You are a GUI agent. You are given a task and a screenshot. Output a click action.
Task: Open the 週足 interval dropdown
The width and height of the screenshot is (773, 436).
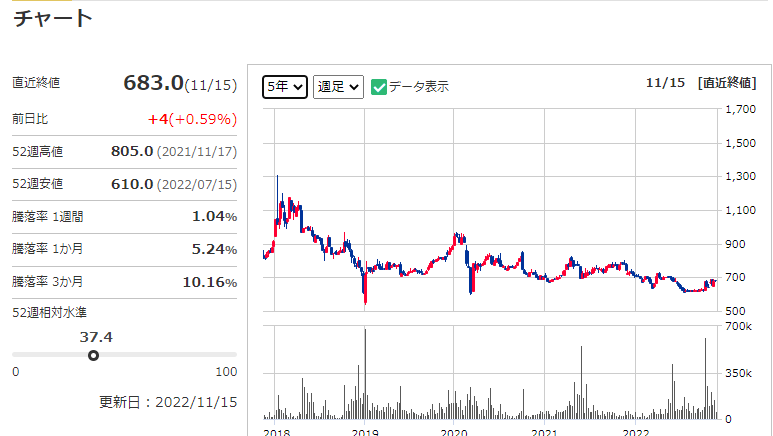[x=338, y=87]
